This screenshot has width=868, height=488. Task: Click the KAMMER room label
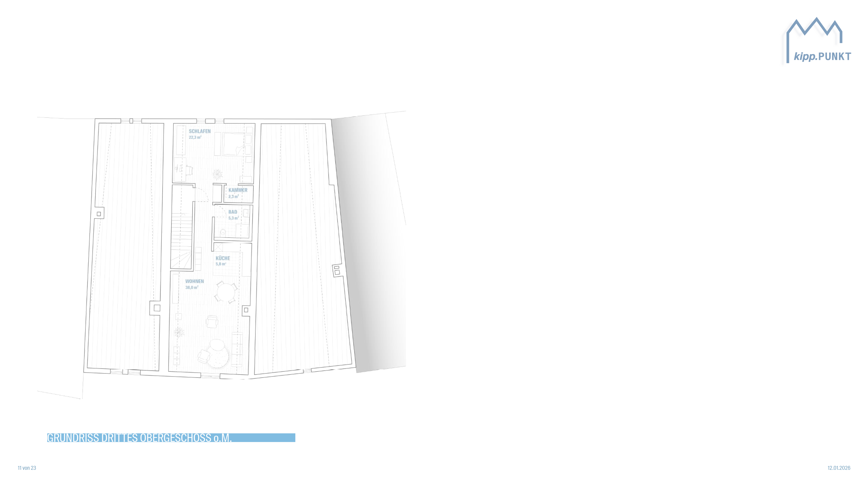[238, 190]
